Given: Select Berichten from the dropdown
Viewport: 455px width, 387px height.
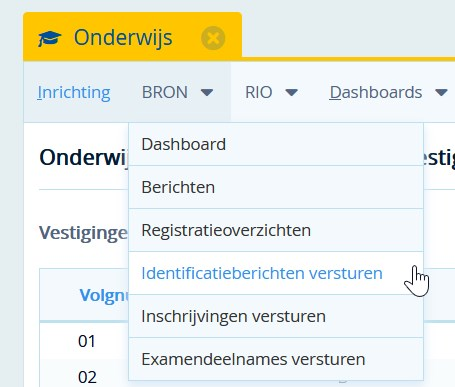Looking at the screenshot, I should click(x=276, y=187).
